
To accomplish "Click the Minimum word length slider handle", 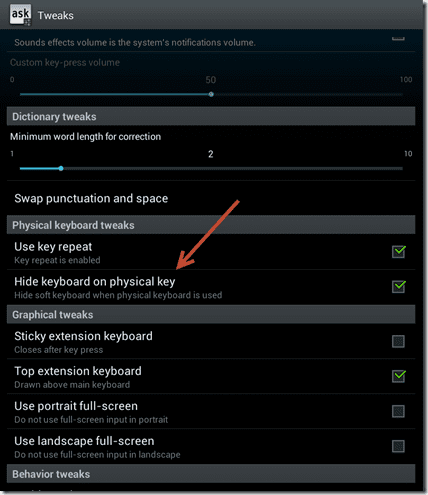I will click(x=61, y=168).
